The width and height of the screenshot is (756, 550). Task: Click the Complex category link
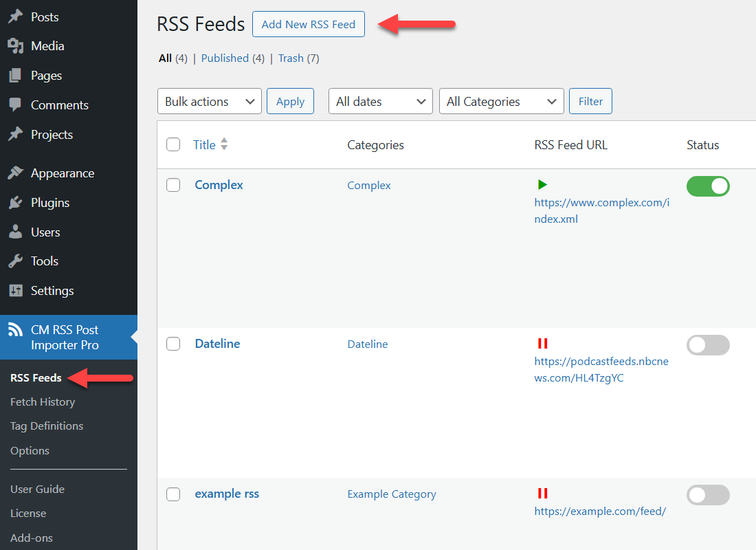[x=369, y=185]
